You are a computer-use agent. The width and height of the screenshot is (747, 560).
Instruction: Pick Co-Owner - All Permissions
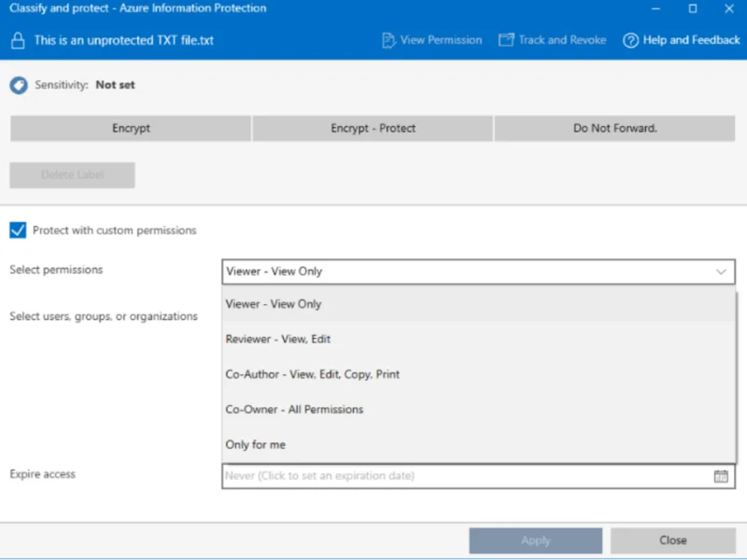pyautogui.click(x=478, y=410)
